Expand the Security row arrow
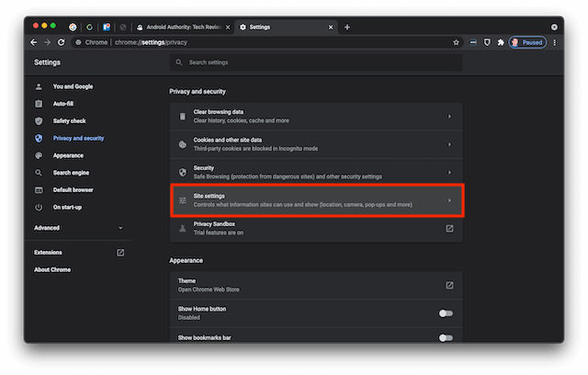588x375 pixels. point(449,173)
